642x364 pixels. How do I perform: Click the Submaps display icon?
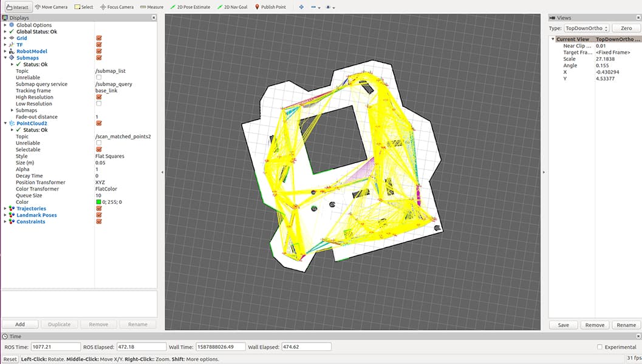(12, 58)
